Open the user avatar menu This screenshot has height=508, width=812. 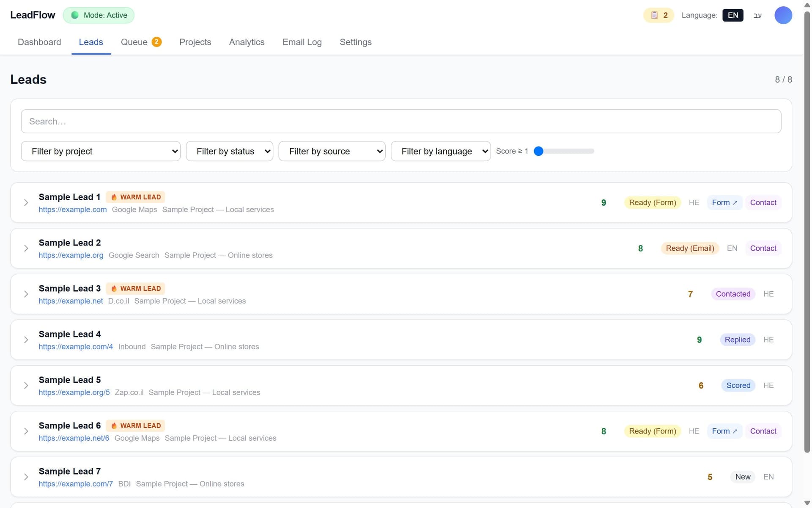tap(783, 15)
